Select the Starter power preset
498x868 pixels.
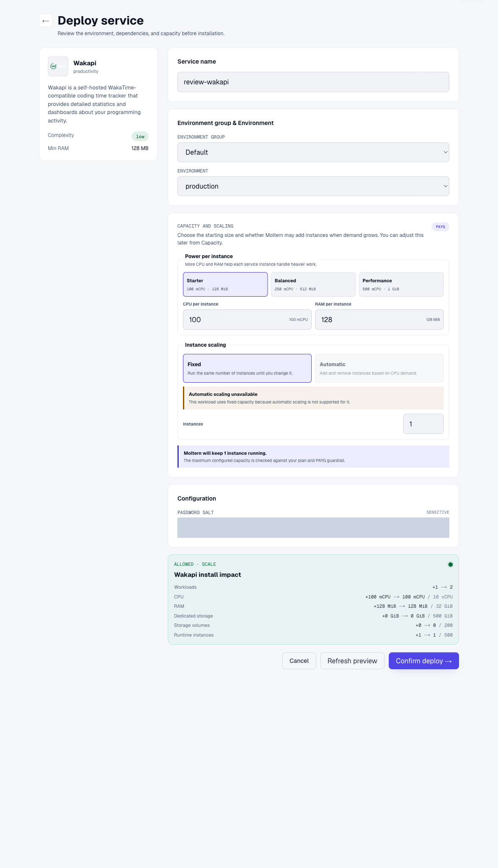pyautogui.click(x=225, y=284)
